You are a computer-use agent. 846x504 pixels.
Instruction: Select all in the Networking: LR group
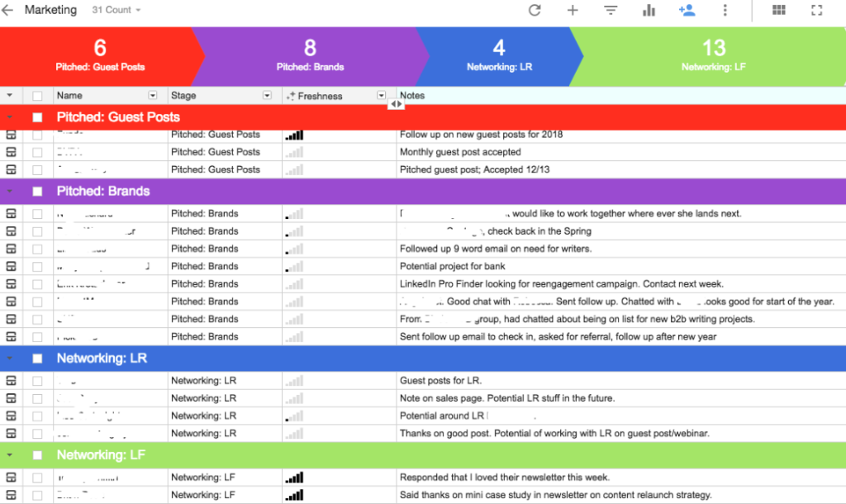click(x=37, y=359)
